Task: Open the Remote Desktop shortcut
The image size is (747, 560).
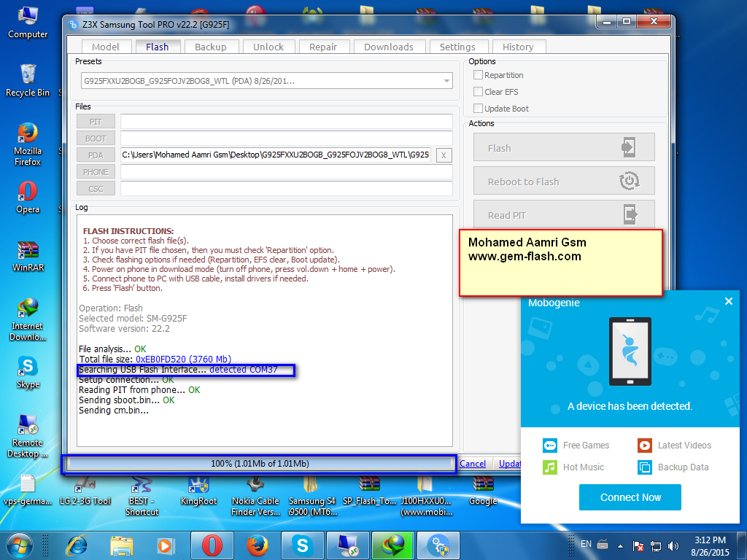Action: [28, 435]
